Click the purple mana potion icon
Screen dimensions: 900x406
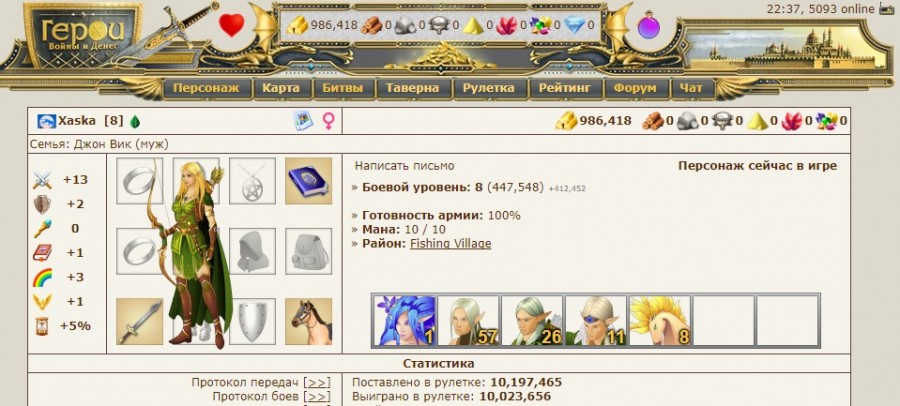point(649,25)
